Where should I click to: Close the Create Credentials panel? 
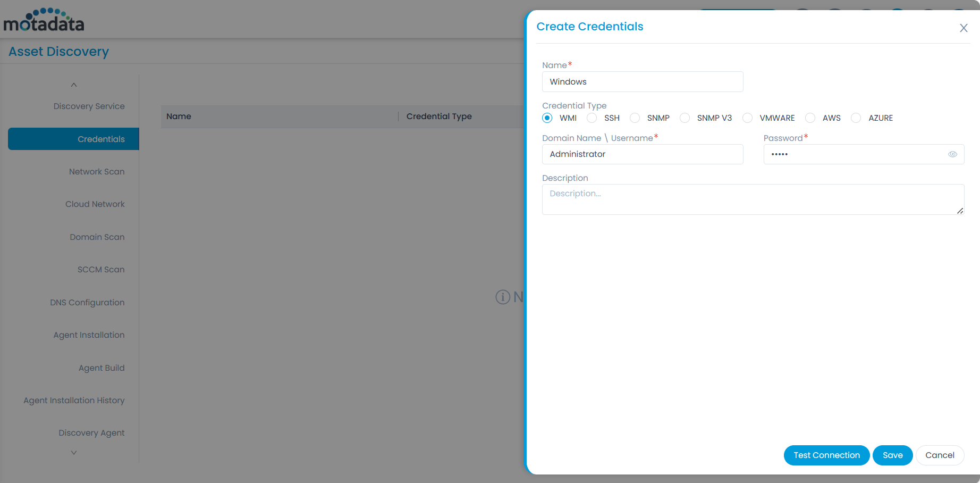pos(963,28)
